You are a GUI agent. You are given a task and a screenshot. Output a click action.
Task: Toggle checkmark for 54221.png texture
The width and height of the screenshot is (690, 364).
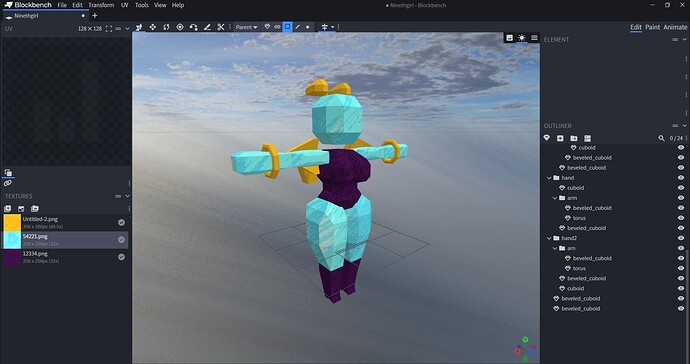coord(121,239)
